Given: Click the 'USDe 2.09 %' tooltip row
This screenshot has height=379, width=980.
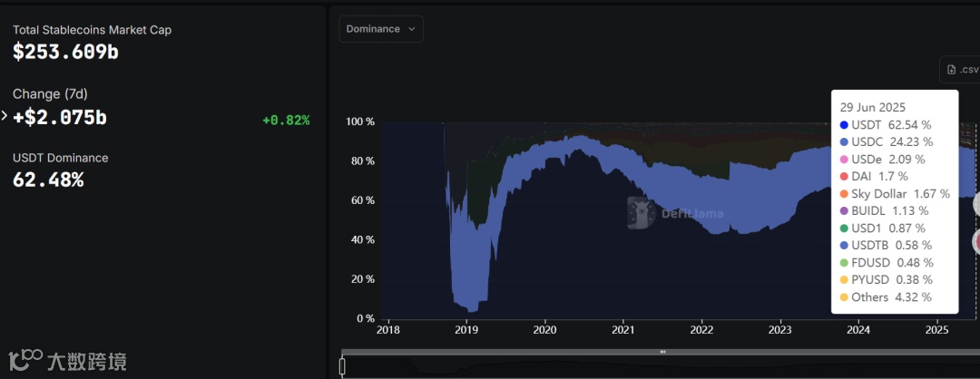Looking at the screenshot, I should [883, 160].
